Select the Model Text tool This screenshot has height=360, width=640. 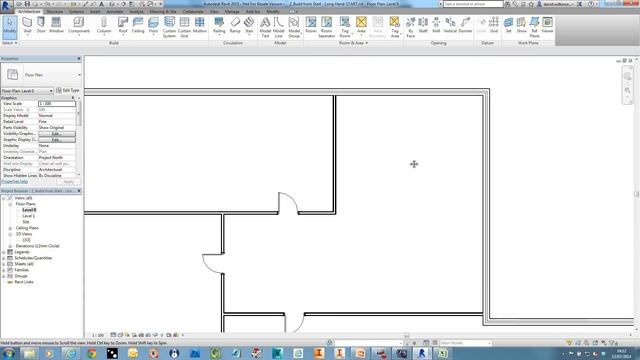pyautogui.click(x=265, y=27)
